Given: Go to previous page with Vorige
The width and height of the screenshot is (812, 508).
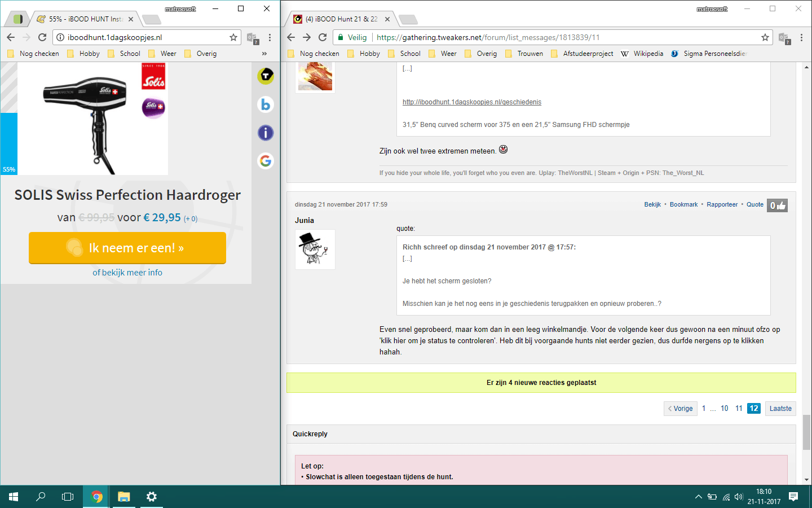Looking at the screenshot, I should [x=681, y=409].
